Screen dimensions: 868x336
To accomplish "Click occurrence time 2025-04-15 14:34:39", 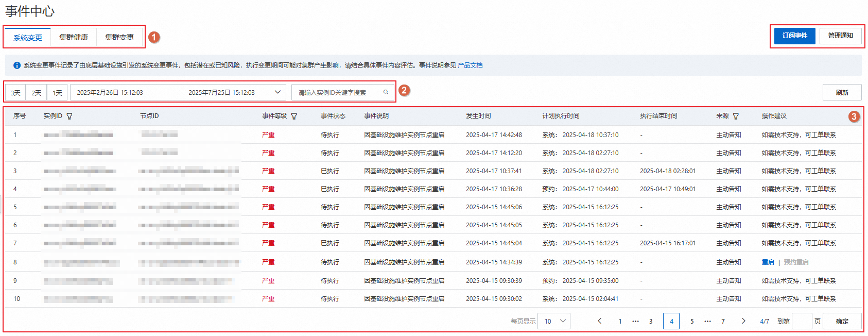I will tap(494, 262).
